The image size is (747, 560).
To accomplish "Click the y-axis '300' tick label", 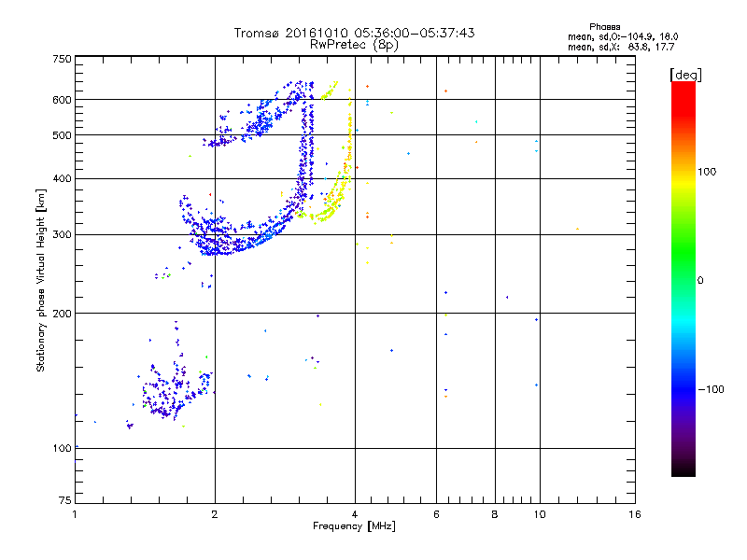I will pyautogui.click(x=62, y=234).
